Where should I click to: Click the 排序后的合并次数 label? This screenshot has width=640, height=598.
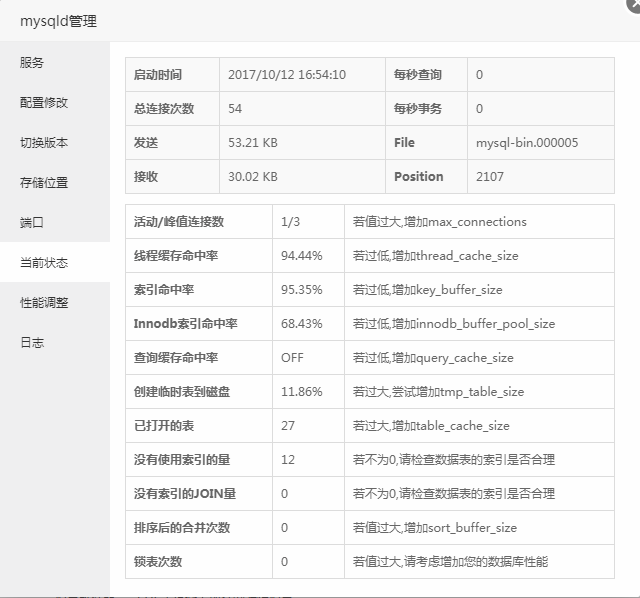(182, 527)
